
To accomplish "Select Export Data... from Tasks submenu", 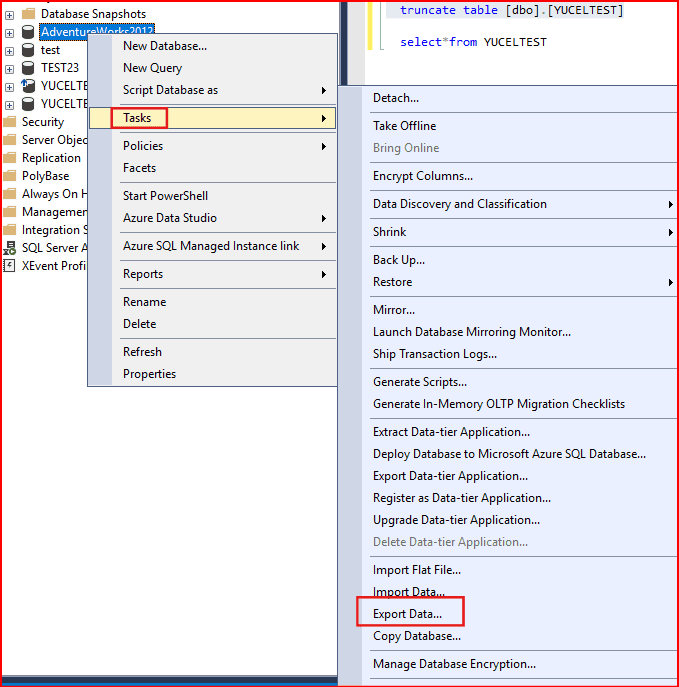I will 407,614.
